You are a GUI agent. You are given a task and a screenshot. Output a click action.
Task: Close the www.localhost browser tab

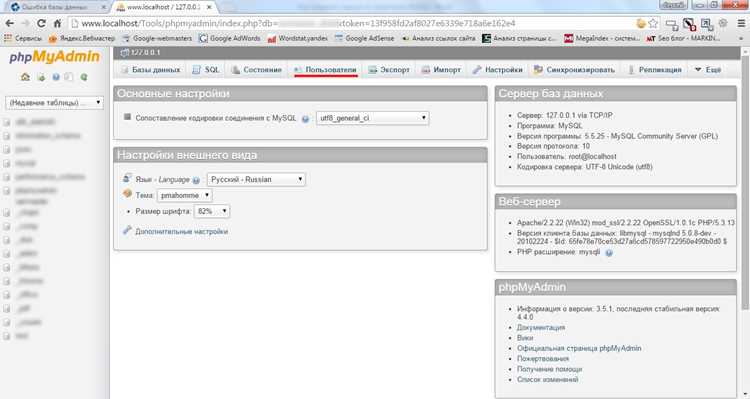point(209,8)
